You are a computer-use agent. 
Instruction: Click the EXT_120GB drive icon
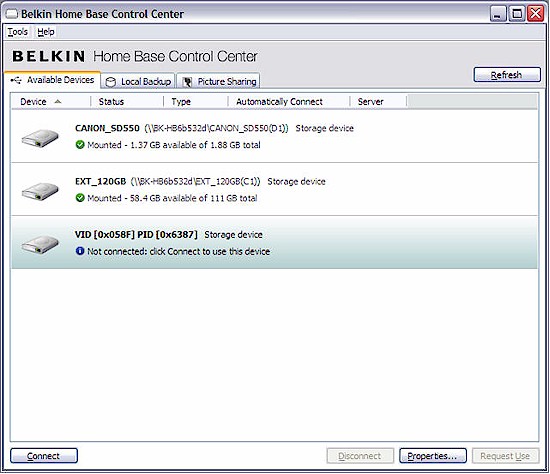(x=40, y=191)
